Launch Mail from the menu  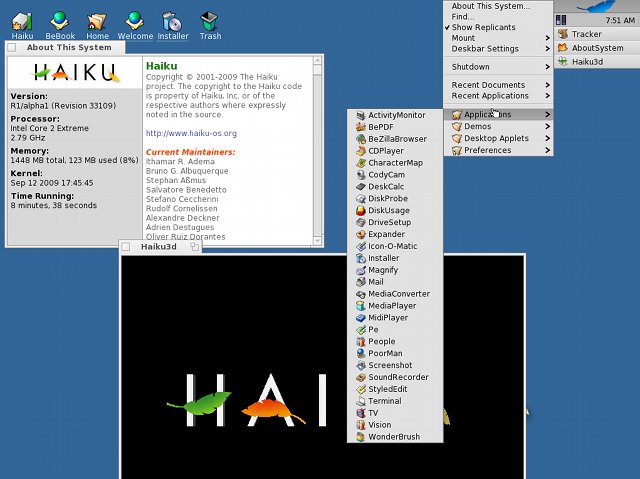395,282
